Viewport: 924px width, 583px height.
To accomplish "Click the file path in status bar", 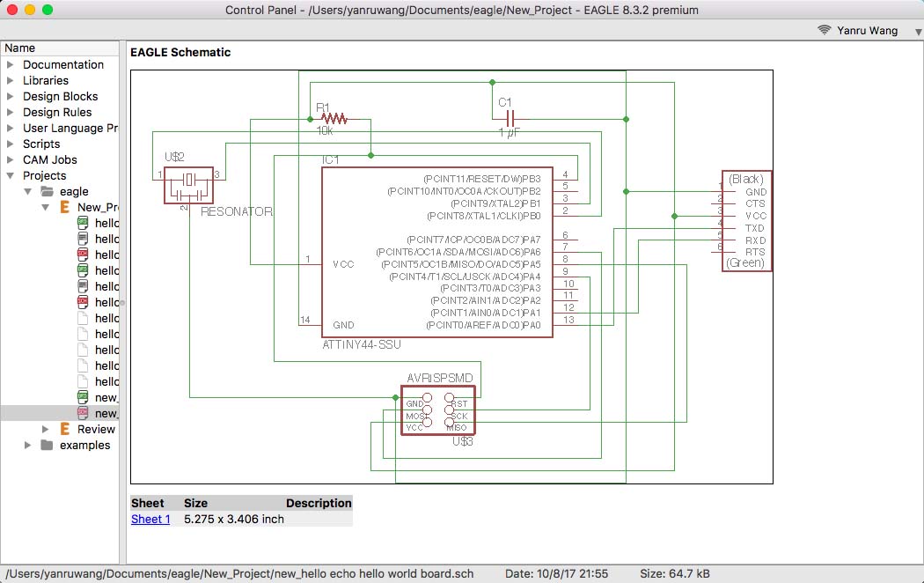I will click(x=239, y=574).
